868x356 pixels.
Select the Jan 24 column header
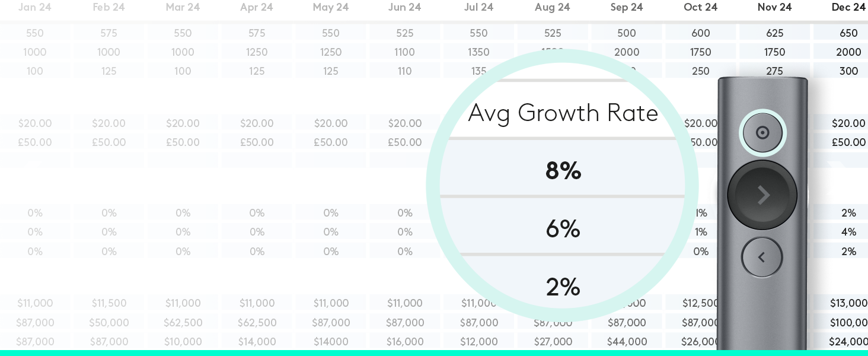point(35,7)
